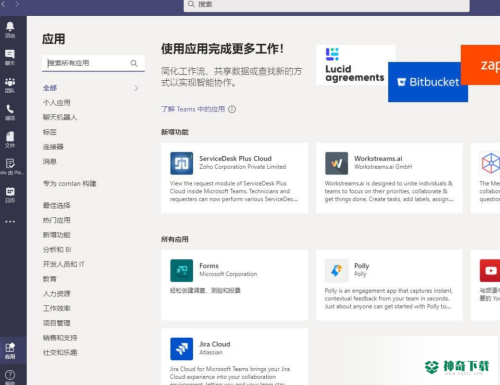Select the 项目管理 category

57,323
